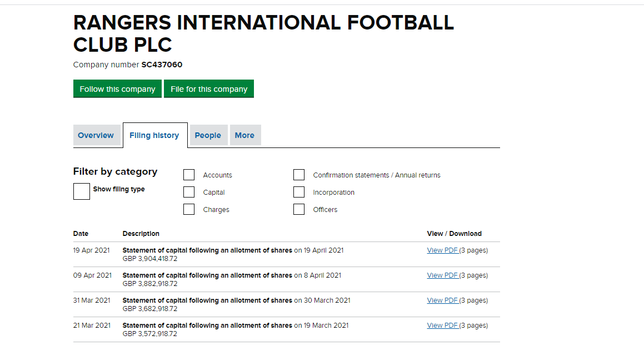The width and height of the screenshot is (644, 345).
Task: Open View PDF for 09 Apr 2021 filing
Action: (442, 275)
